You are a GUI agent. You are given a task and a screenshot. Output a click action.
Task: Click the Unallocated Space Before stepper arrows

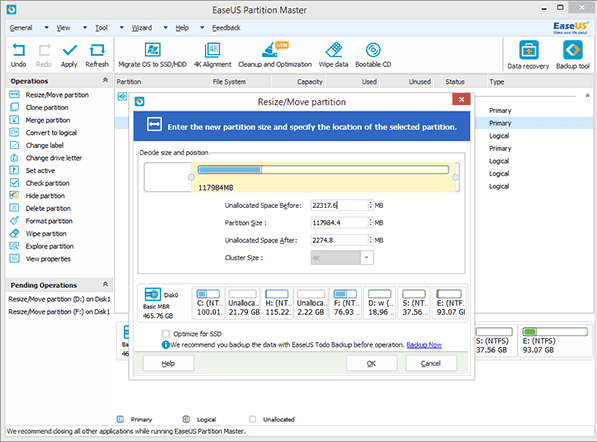[x=370, y=205]
